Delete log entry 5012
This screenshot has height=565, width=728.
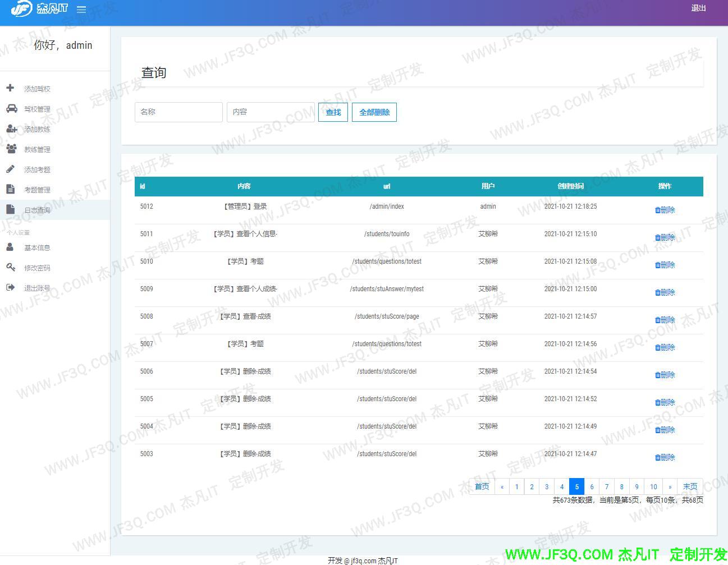[665, 210]
